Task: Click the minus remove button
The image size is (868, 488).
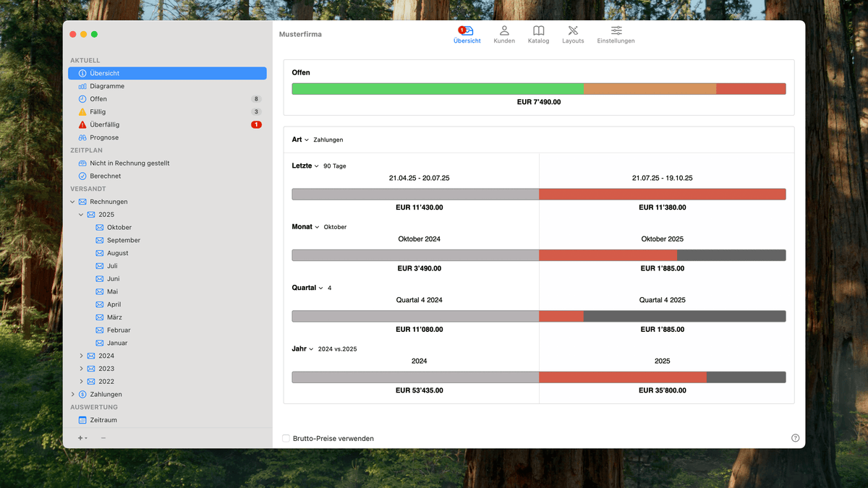Action: (x=103, y=438)
